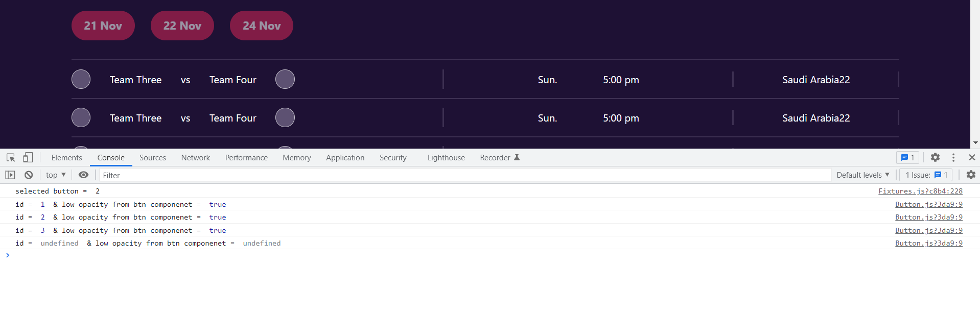Click 5:00 pm in second fixture row
Image resolution: width=980 pixels, height=313 pixels.
click(621, 118)
